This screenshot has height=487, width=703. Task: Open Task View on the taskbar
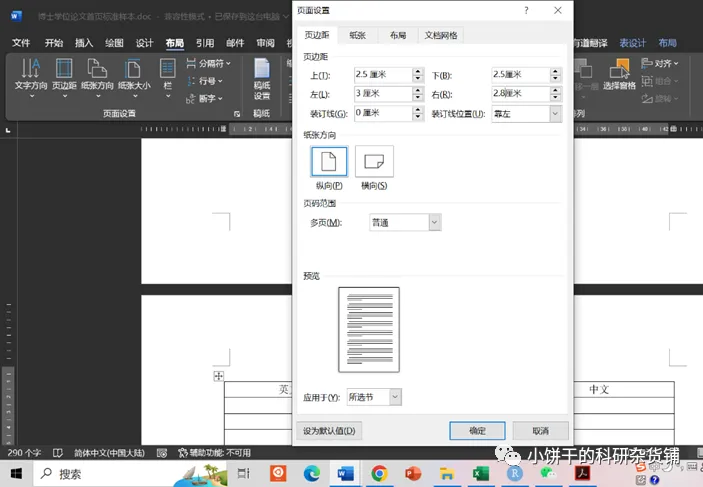243,474
